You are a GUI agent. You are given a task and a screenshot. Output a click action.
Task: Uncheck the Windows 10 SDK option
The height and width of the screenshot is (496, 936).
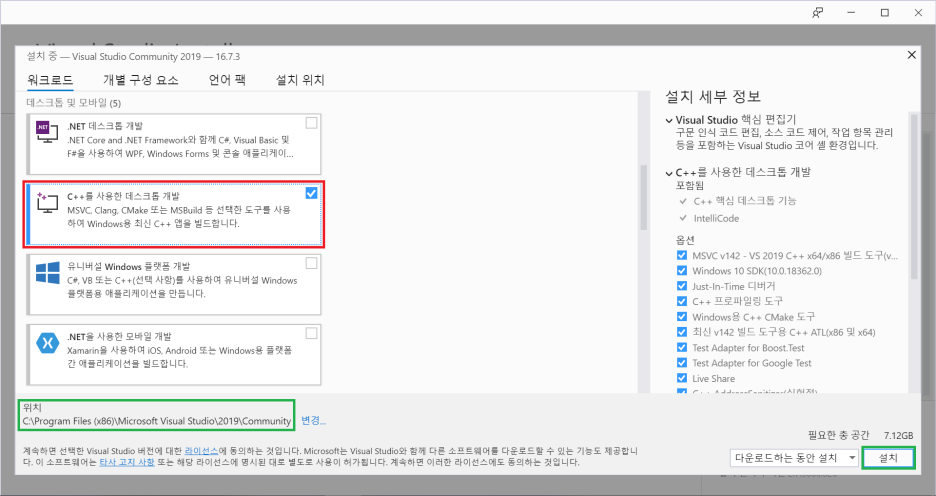click(x=682, y=270)
